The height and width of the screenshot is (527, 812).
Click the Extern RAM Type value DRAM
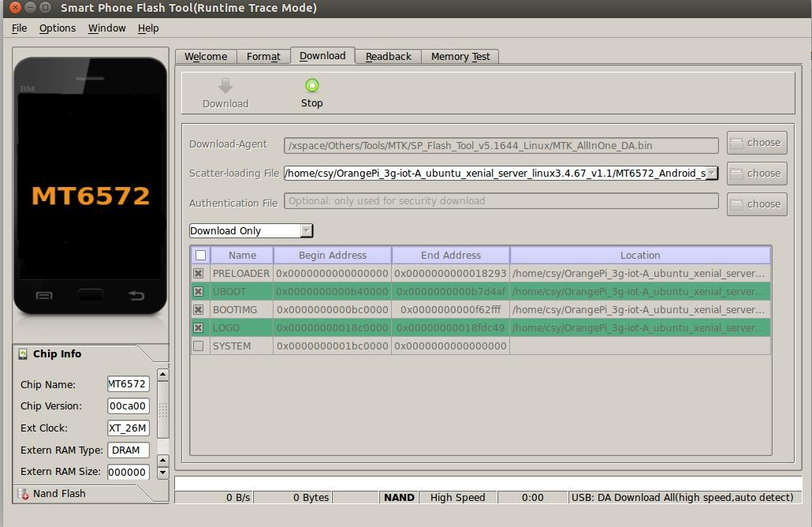pos(128,450)
